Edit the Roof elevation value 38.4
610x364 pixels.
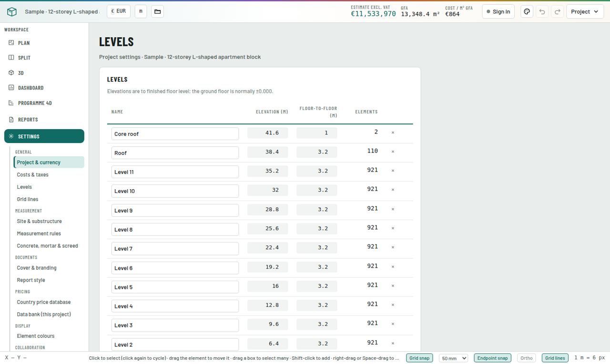point(267,152)
